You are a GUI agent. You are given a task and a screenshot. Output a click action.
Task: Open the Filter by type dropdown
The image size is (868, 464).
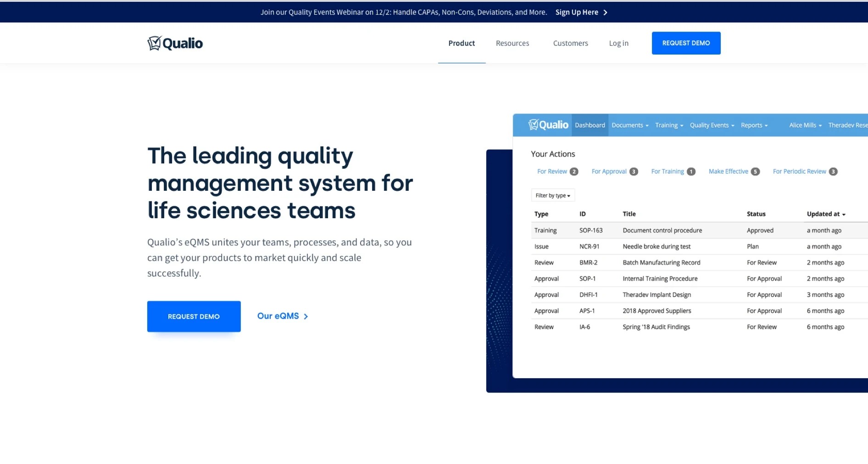point(553,195)
